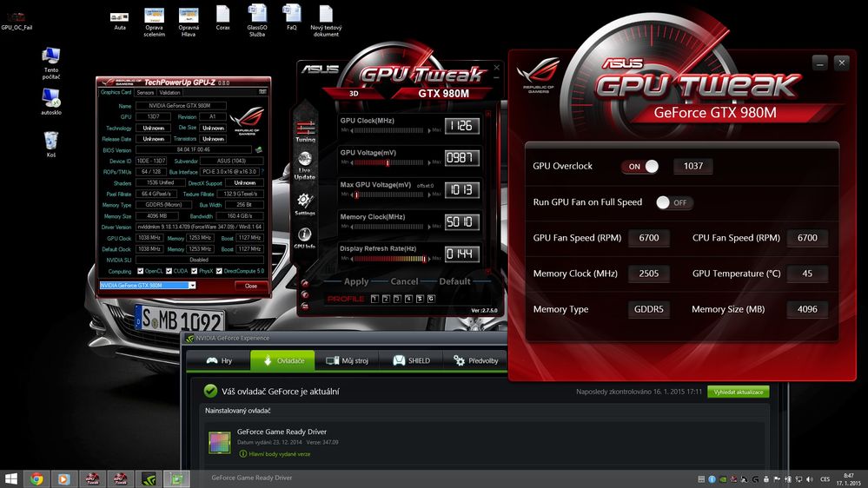Screen dimensions: 868x488
Task: Select profile slot 3 in GPU Tweak
Action: tap(397, 299)
